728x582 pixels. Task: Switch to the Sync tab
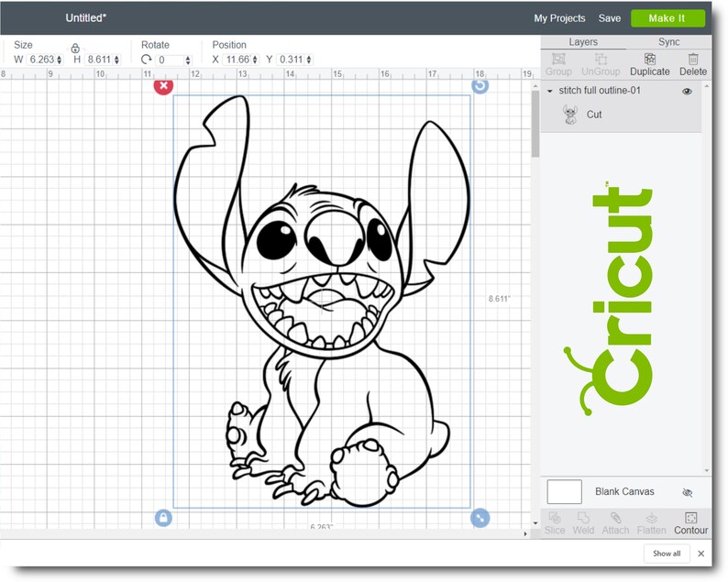pyautogui.click(x=668, y=42)
